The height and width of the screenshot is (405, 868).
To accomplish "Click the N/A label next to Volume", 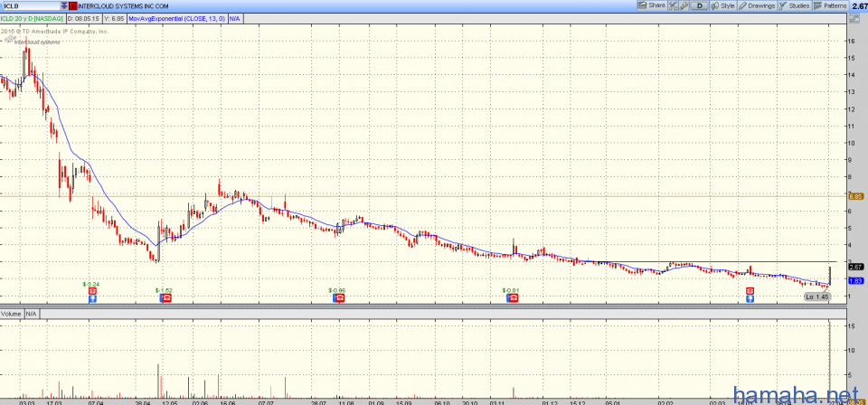I will click(31, 314).
